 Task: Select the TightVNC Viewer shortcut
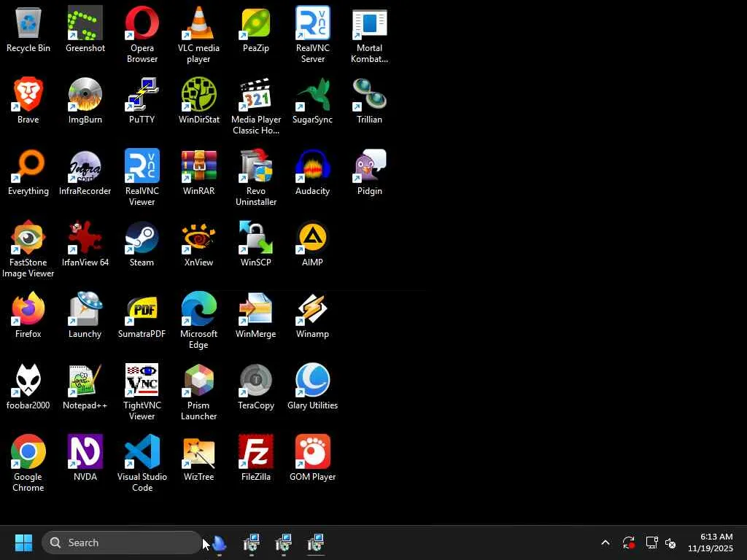click(x=142, y=392)
